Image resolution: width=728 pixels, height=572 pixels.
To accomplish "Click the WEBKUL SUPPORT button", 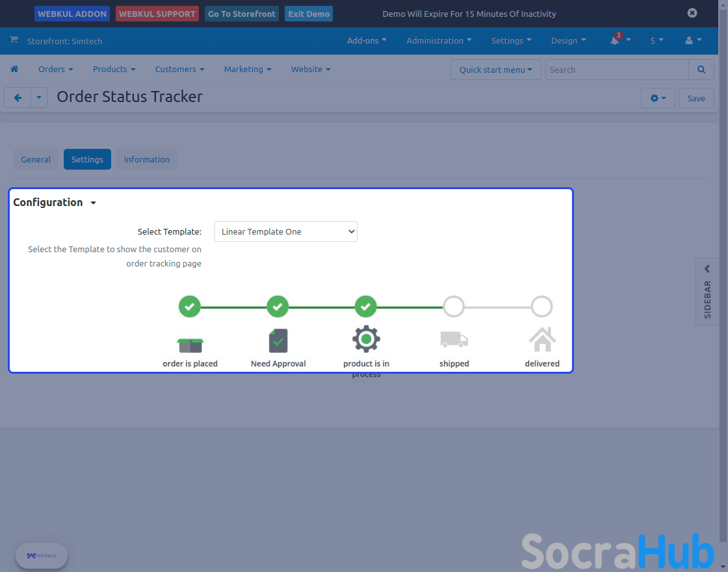I will click(x=157, y=14).
